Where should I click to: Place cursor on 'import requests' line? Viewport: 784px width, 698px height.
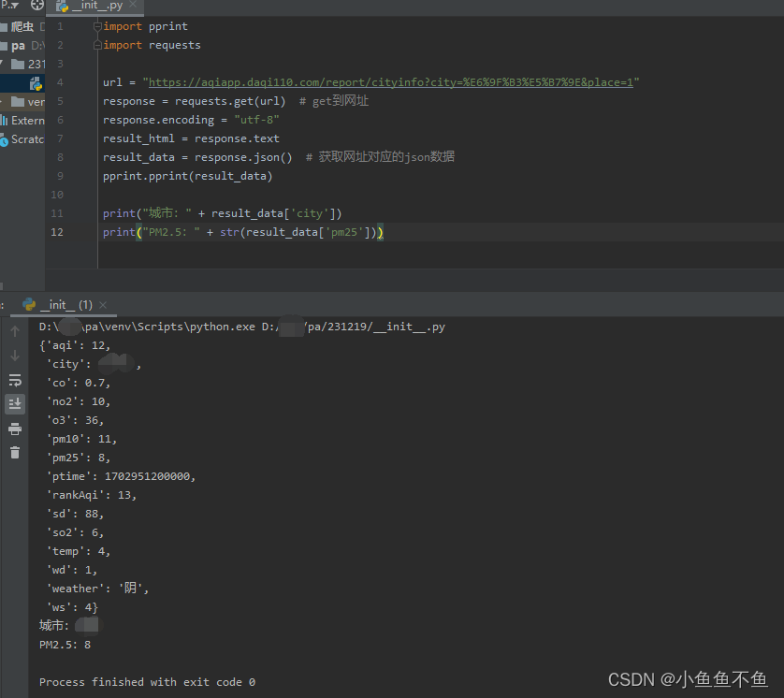[152, 46]
